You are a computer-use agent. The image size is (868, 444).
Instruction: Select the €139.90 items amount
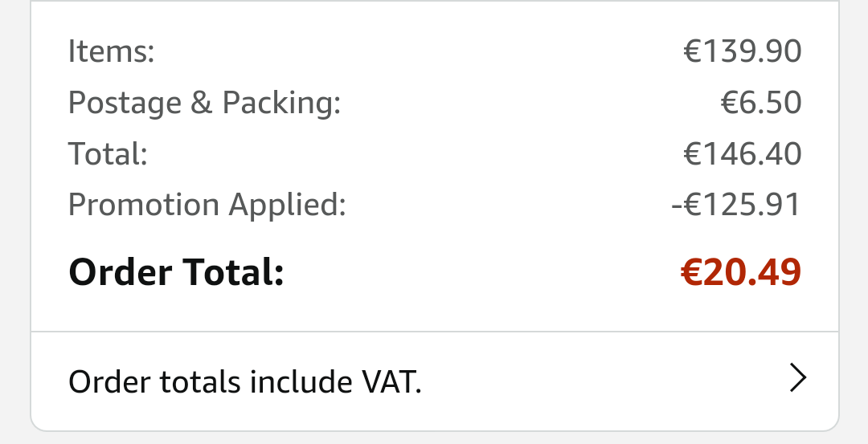pyautogui.click(x=742, y=52)
